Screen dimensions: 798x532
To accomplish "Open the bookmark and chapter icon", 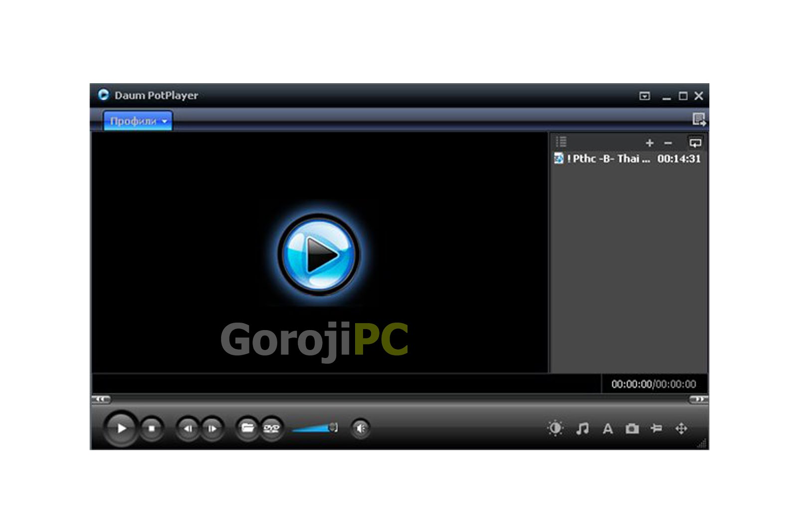I will point(656,428).
